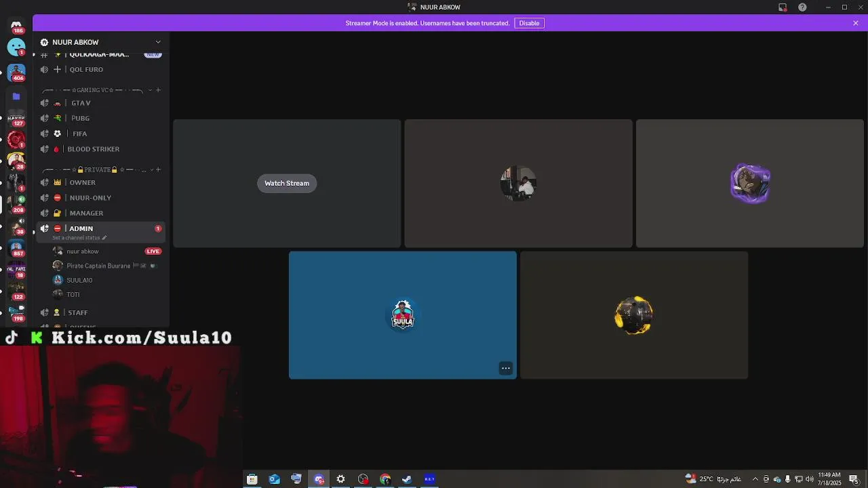Screen dimensions: 868x488
Task: Disable Streamer Mode via banner button
Action: pos(529,23)
